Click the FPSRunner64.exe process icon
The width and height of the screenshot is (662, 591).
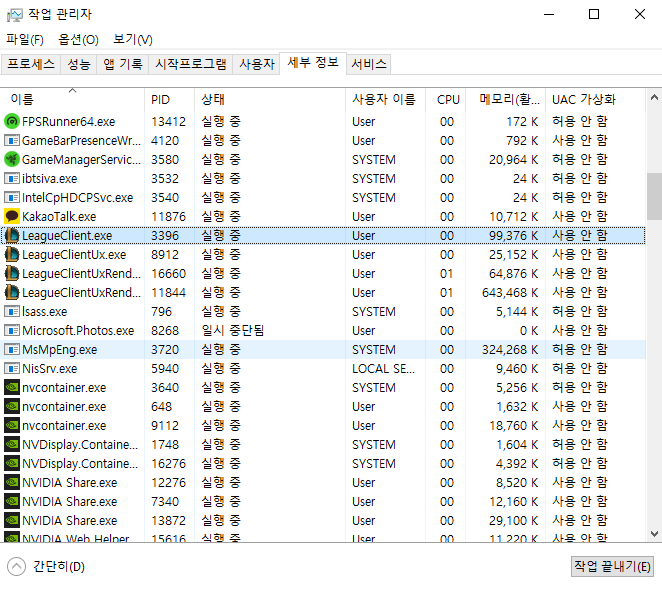coord(12,122)
